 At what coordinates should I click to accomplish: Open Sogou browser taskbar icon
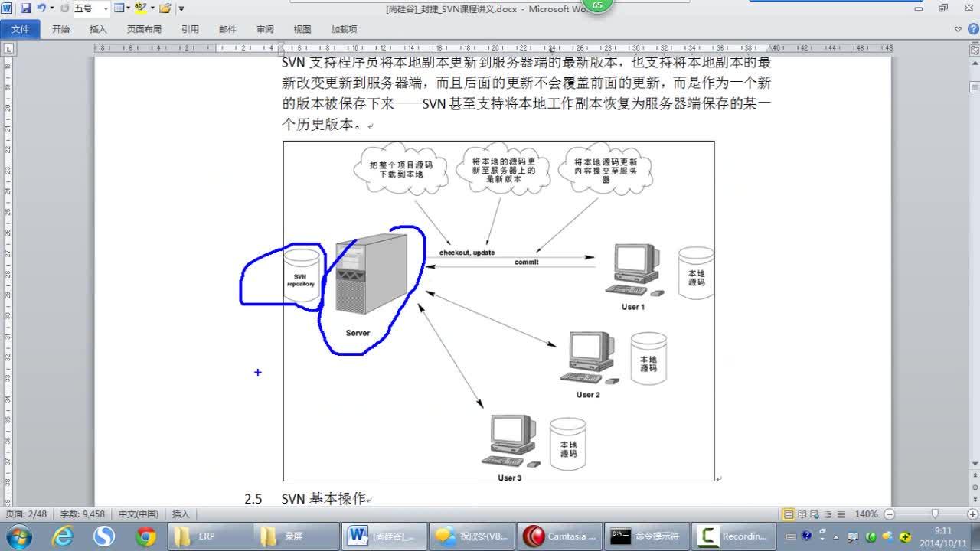(x=104, y=536)
